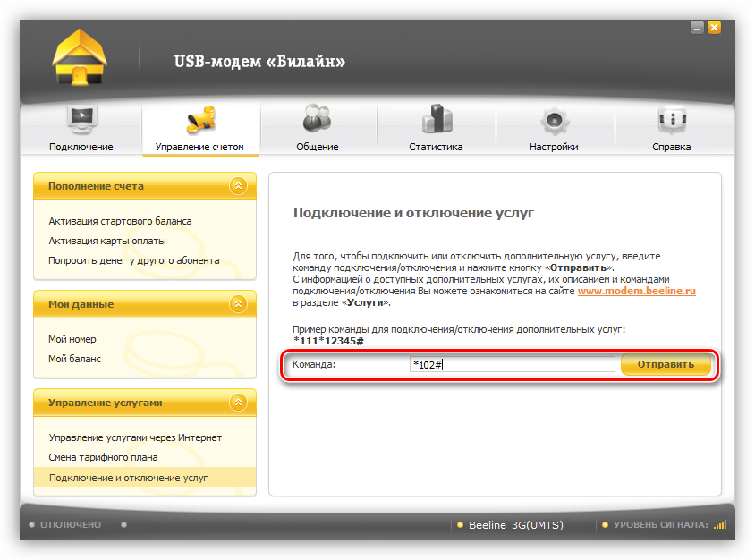Minimize the USB-модем window

697,28
